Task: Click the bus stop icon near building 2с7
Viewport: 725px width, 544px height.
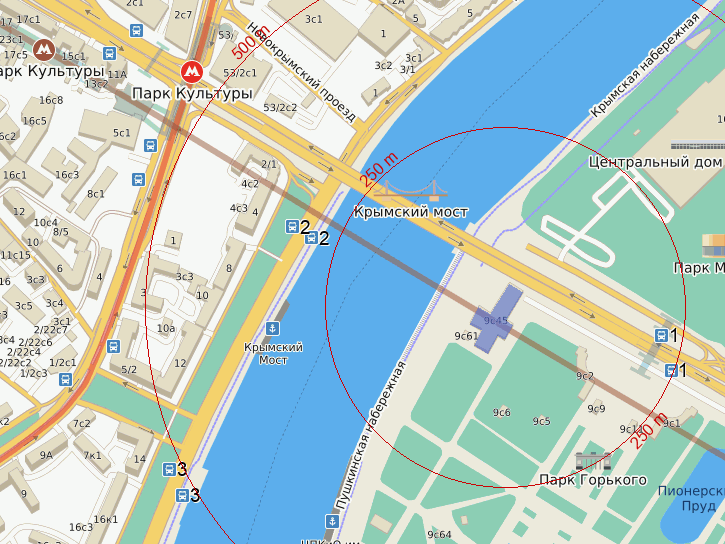Action: (136, 31)
